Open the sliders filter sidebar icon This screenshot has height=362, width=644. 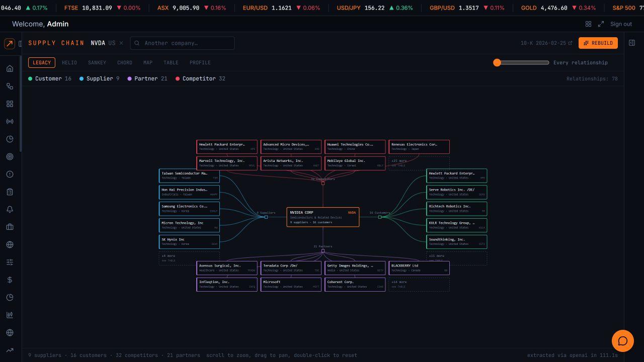(x=10, y=262)
